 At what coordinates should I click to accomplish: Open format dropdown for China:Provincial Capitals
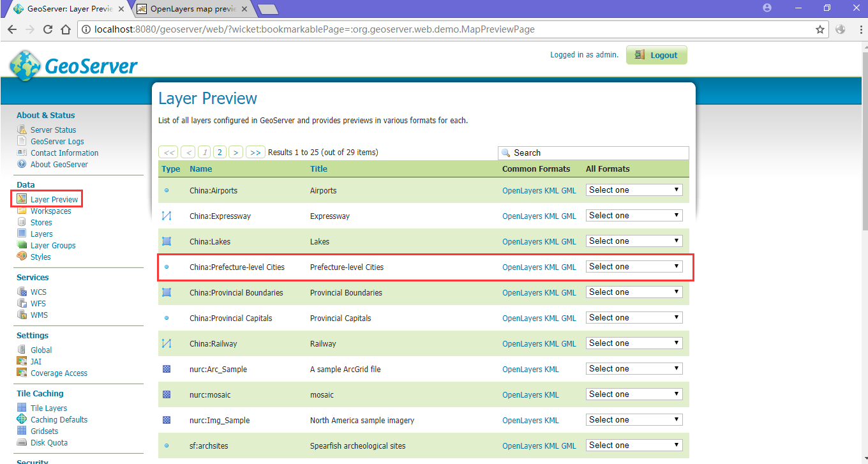click(634, 318)
